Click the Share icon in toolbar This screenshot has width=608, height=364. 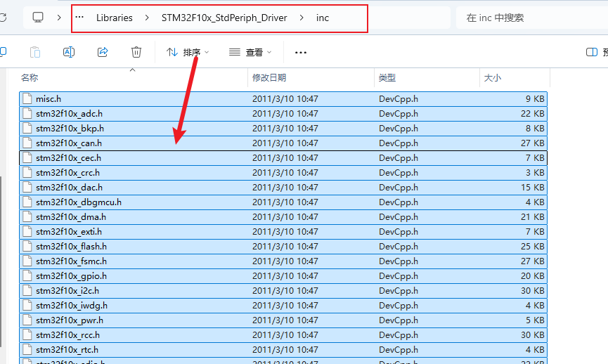[x=103, y=52]
